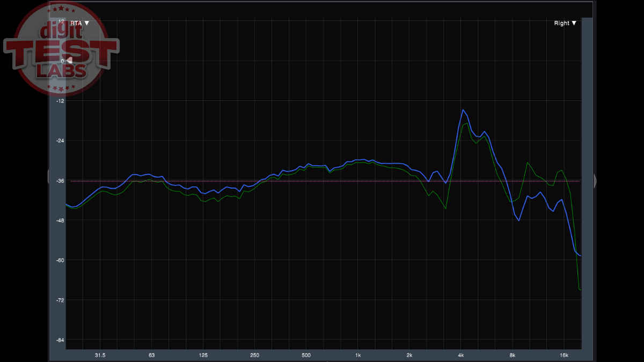Open the RTA mode dropdown
The height and width of the screenshot is (362, 644).
click(79, 23)
